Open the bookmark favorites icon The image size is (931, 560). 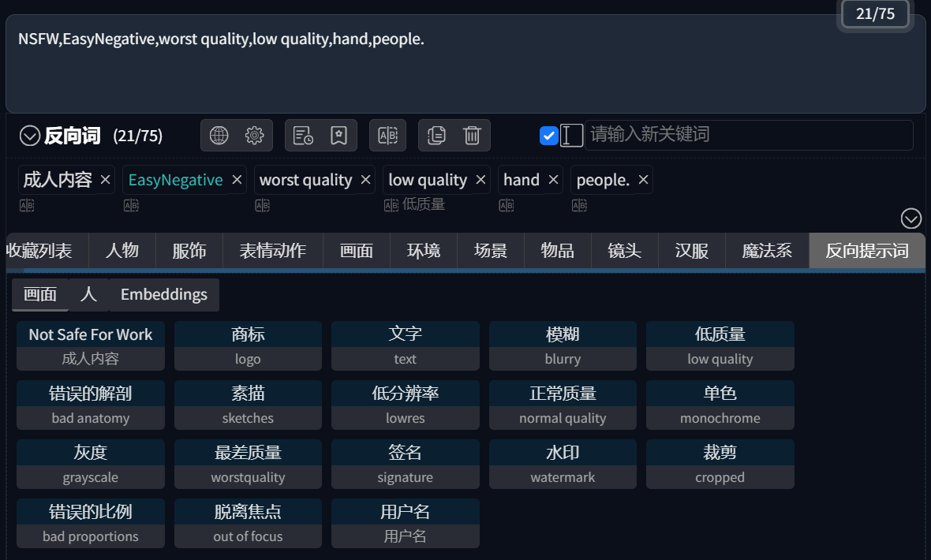tap(339, 136)
